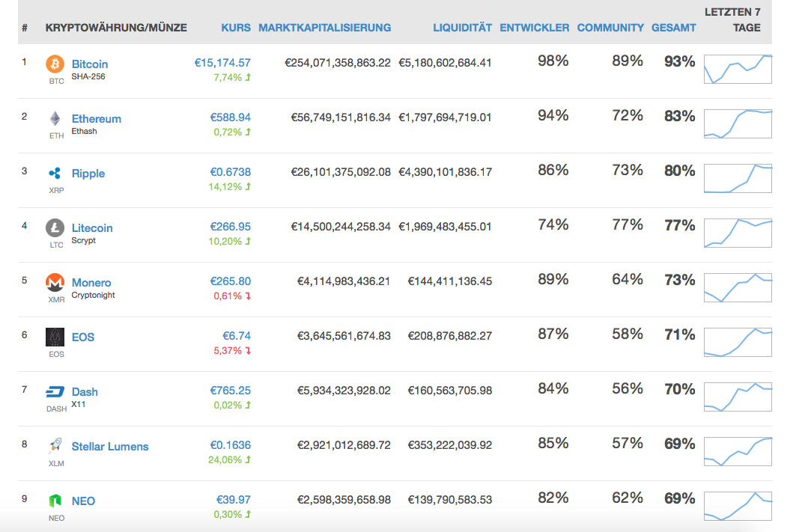The image size is (808, 532).
Task: Click Ripple price €0.6738
Action: pos(231,172)
